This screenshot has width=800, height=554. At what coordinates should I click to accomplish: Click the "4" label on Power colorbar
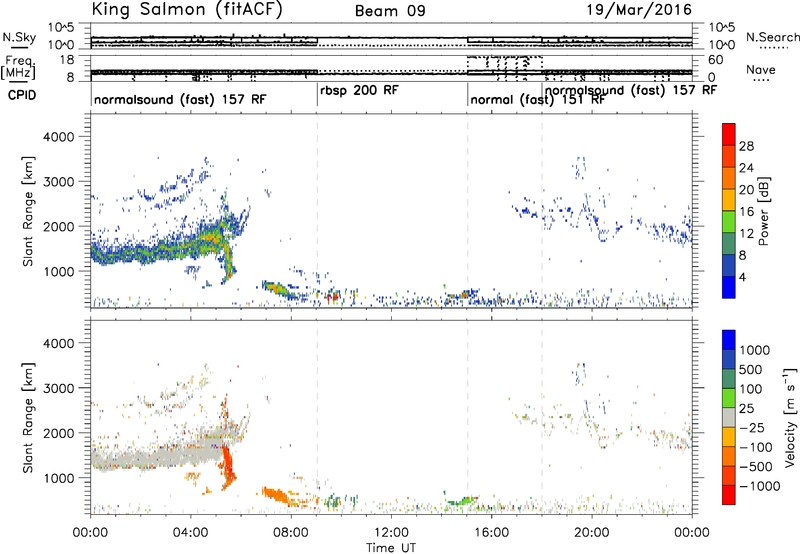[x=743, y=278]
